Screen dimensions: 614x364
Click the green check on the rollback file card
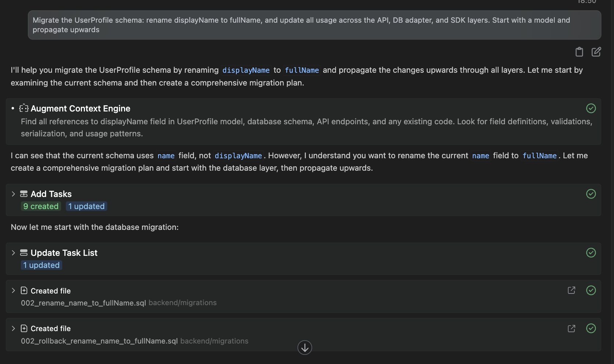click(591, 328)
